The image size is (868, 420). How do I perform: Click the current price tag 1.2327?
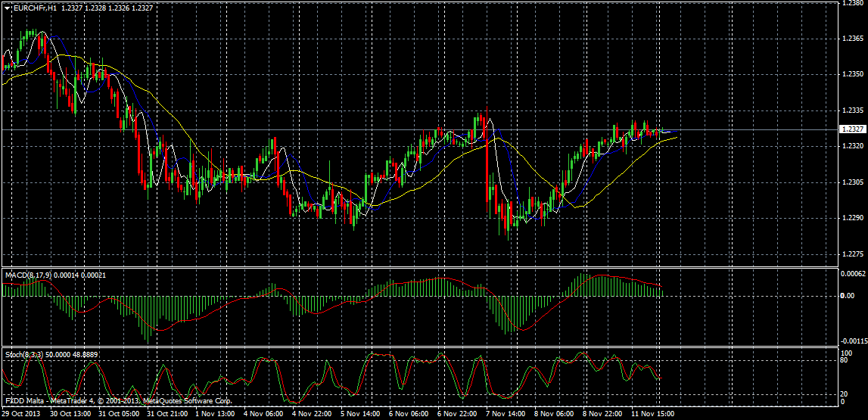click(851, 129)
